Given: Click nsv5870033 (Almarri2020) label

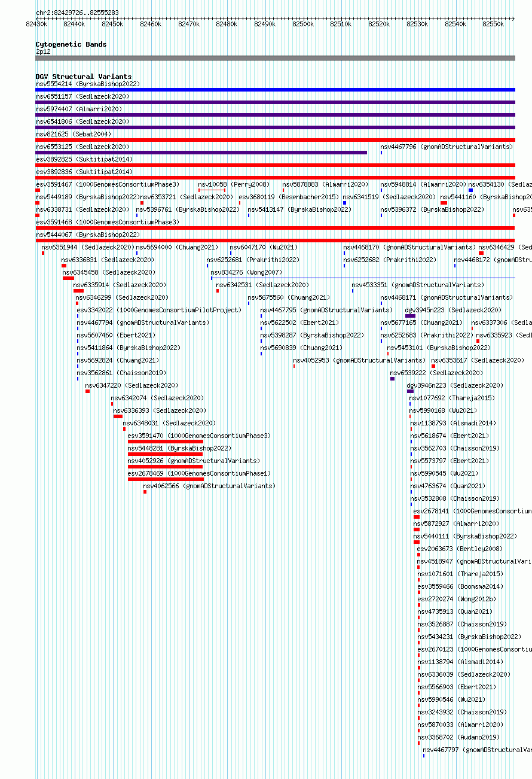Looking at the screenshot, I should tap(460, 725).
